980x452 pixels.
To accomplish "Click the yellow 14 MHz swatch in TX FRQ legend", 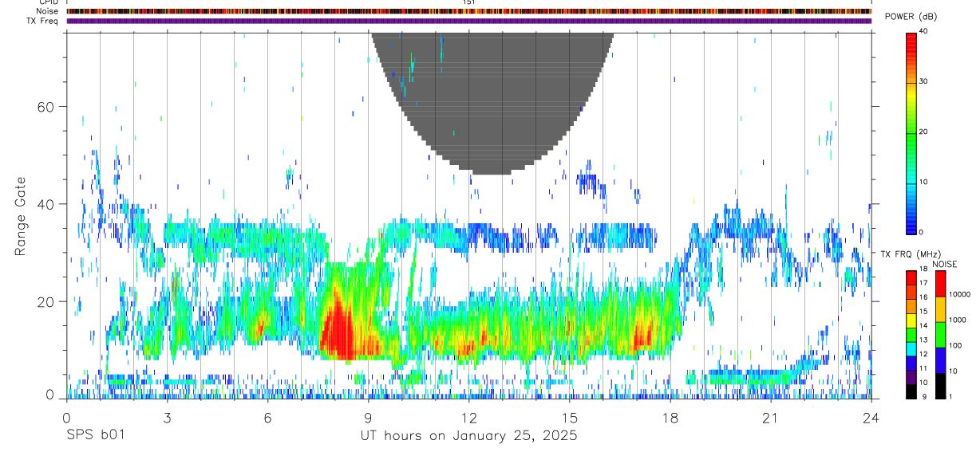I will (x=911, y=319).
